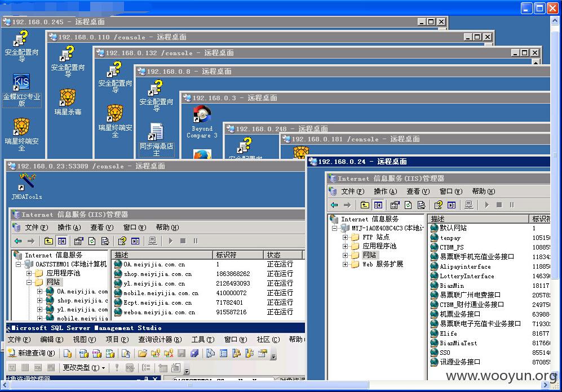
Task: Click up-one-level folder icon in 192.168.0.24 IIS toolbar
Action: 365,205
